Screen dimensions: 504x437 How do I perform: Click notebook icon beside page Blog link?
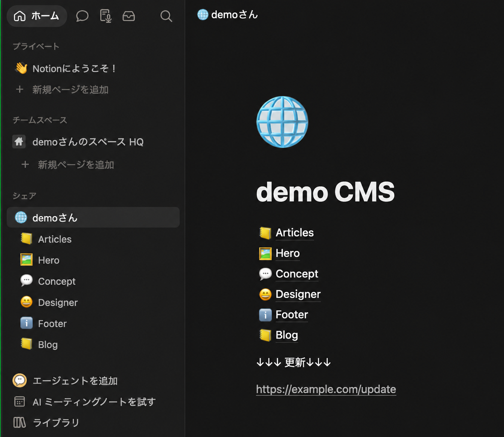(265, 335)
